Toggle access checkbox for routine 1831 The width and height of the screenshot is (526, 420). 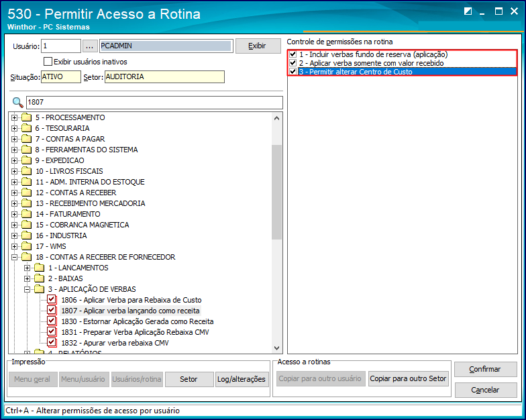point(52,331)
